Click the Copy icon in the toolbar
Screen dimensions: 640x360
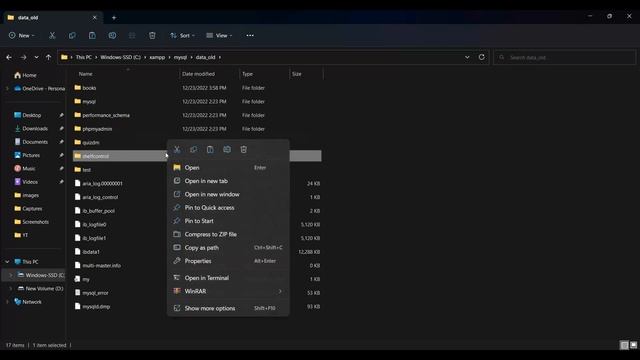(x=72, y=36)
